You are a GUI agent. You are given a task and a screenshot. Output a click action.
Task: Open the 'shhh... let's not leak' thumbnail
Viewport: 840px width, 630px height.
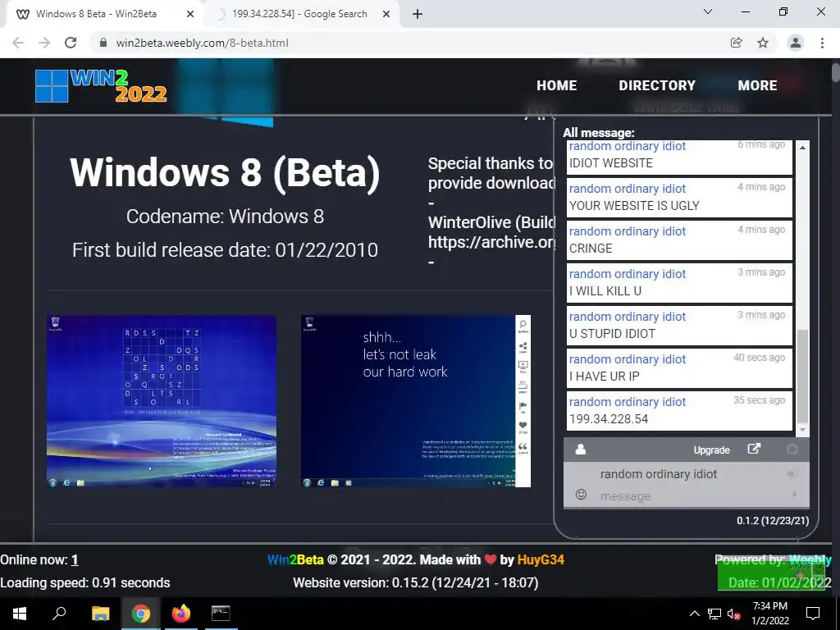coord(416,401)
